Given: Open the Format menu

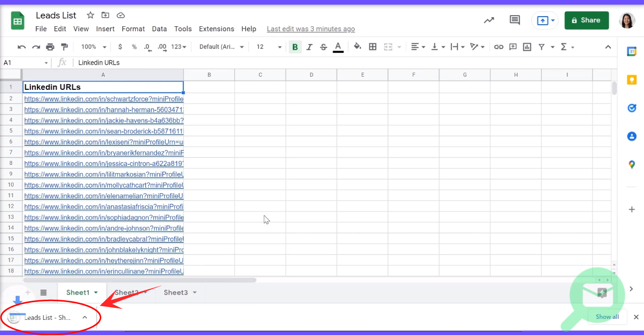Looking at the screenshot, I should [x=134, y=29].
